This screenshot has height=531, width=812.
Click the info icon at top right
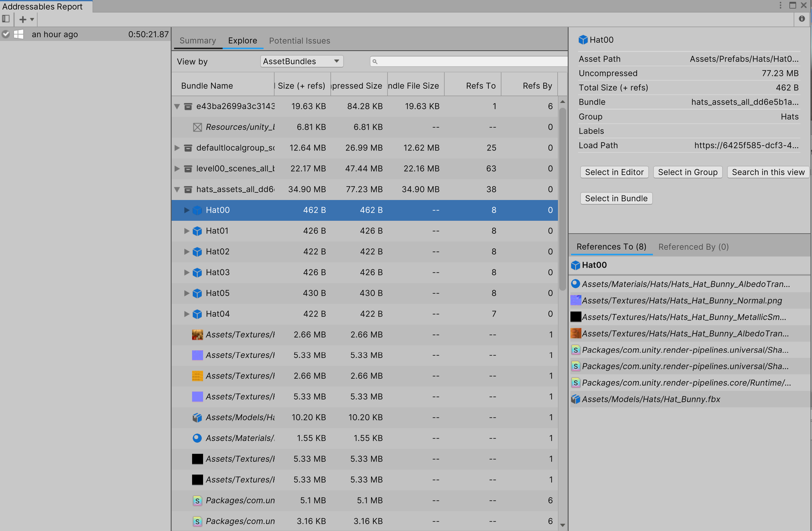[x=802, y=19]
